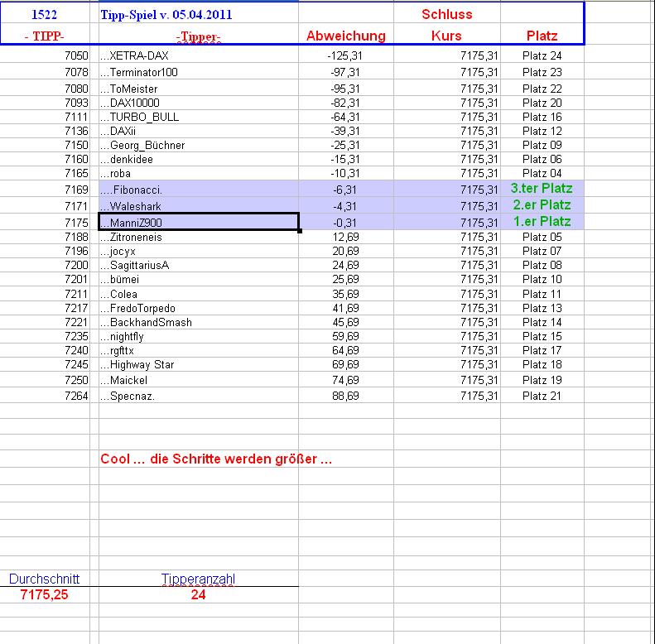The image size is (655, 644).
Task: Click the Tipperanzahl label cell
Action: coord(199,579)
